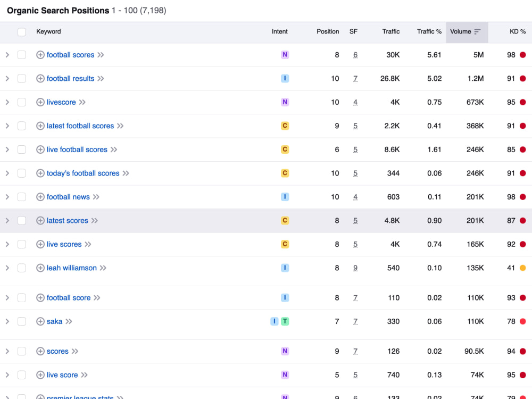
Task: Check the box for livescore row
Action: pos(22,102)
